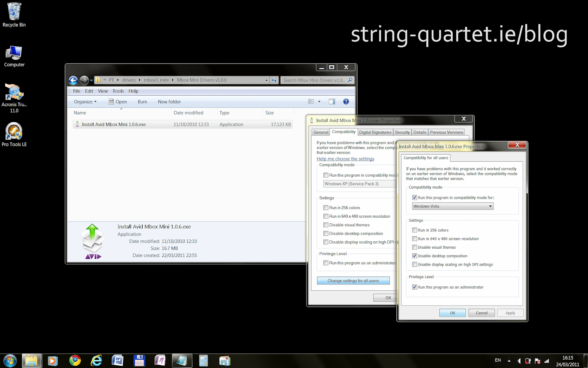The width and height of the screenshot is (588, 368).
Task: Click the drivers breadcrumb in address bar
Action: [129, 80]
